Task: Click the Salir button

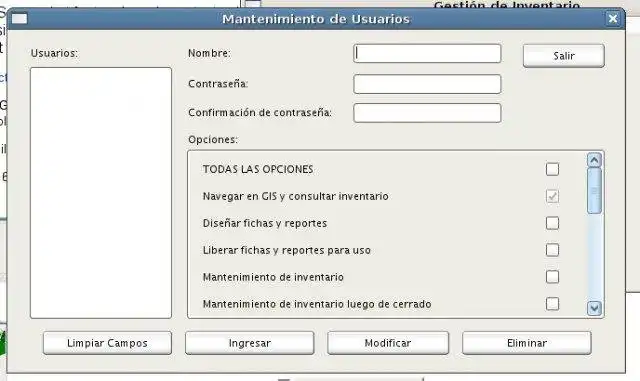Action: point(564,56)
